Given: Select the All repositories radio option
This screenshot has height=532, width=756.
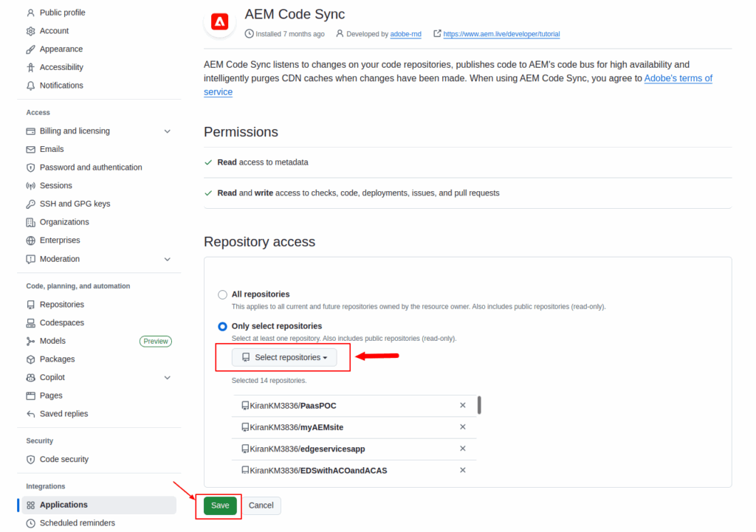Looking at the screenshot, I should pyautogui.click(x=222, y=294).
